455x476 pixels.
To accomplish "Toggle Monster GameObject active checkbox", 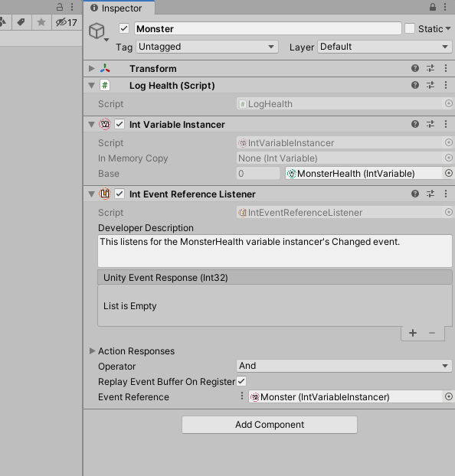I will pyautogui.click(x=123, y=28).
